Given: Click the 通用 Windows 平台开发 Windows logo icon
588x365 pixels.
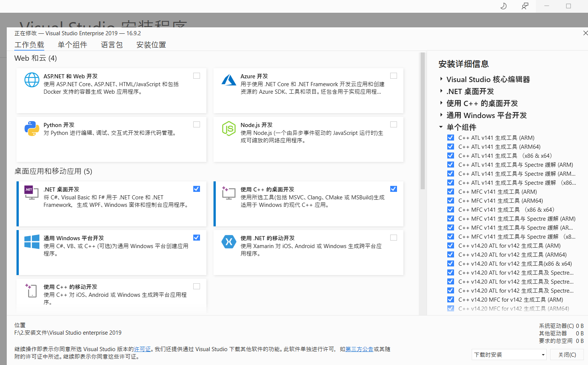Looking at the screenshot, I should point(32,242).
